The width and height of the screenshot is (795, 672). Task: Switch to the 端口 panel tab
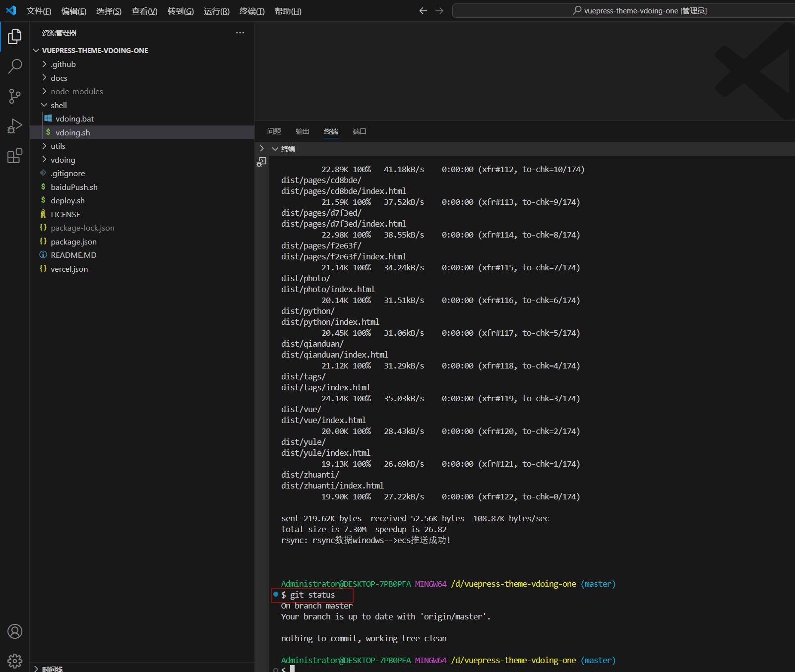tap(360, 131)
